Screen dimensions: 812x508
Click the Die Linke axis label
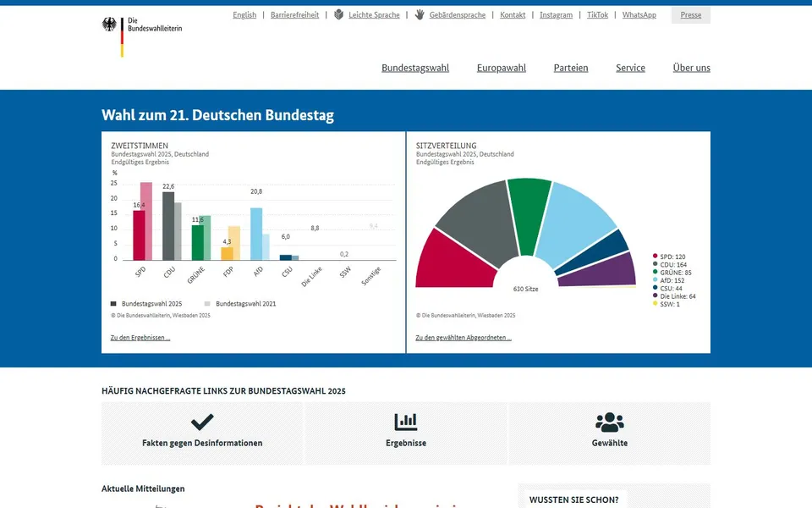pos(312,277)
